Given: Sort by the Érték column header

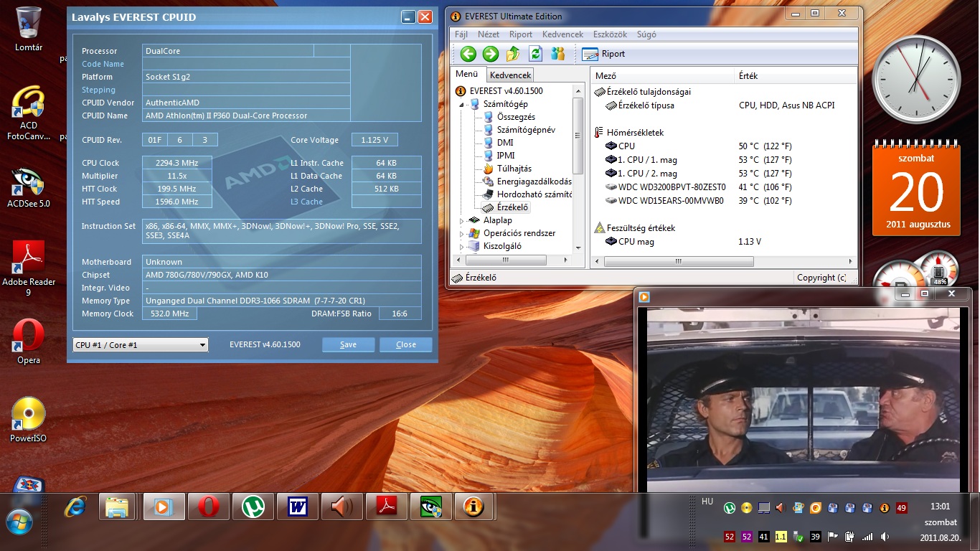Looking at the screenshot, I should coord(796,75).
